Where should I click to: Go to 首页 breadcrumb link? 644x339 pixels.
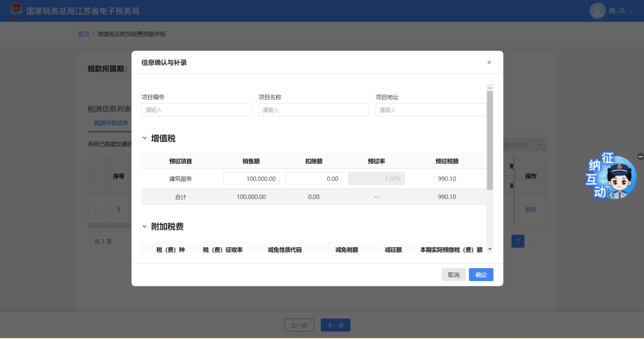pyautogui.click(x=83, y=34)
